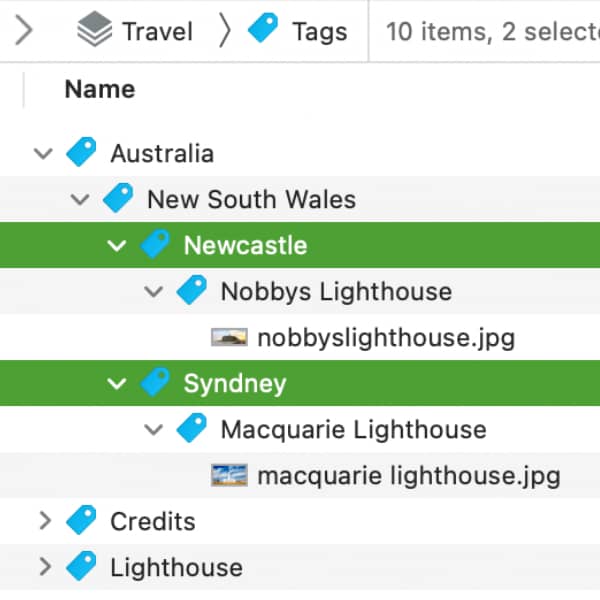
Task: Open nobbyslighthouse.jpg thumbnail
Action: click(229, 337)
